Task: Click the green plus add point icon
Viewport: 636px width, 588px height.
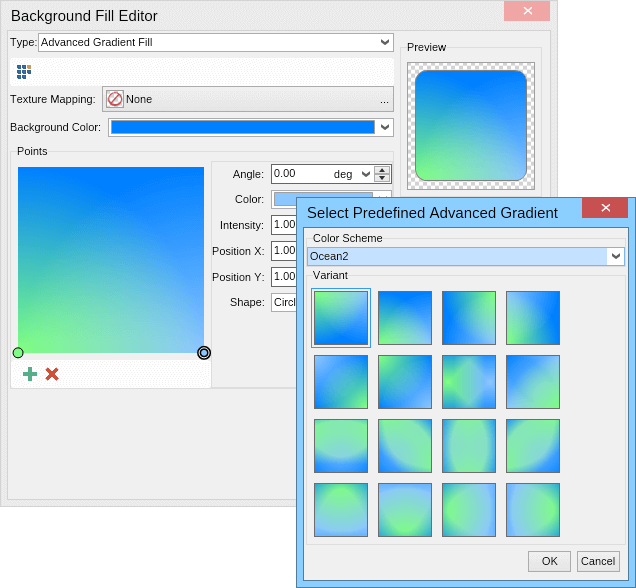Action: coord(30,374)
